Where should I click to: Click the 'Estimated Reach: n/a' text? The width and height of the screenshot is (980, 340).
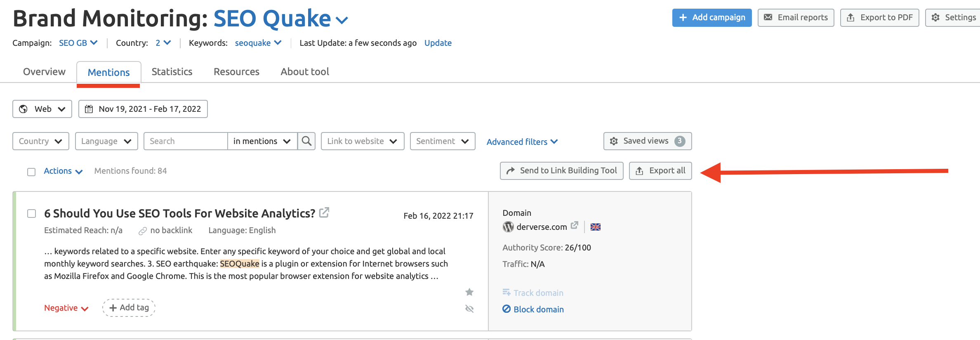[x=83, y=230]
